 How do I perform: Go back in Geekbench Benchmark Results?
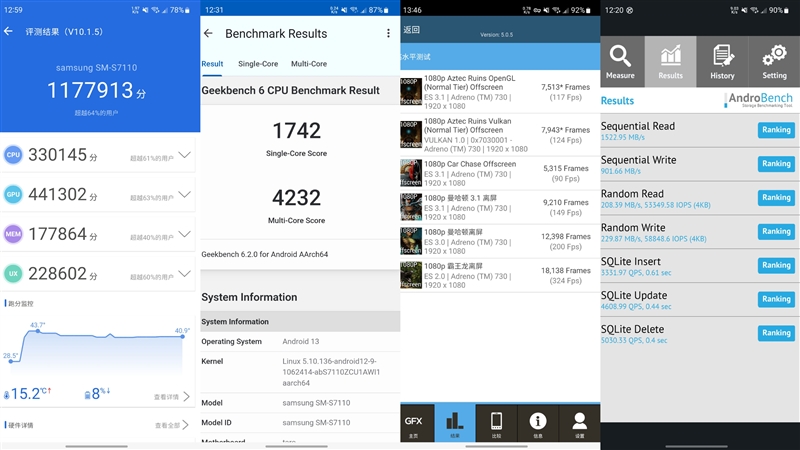(208, 33)
